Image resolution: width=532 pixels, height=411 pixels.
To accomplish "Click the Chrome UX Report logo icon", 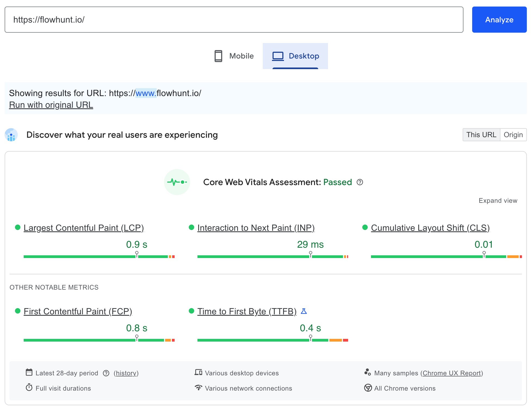I will point(368,373).
